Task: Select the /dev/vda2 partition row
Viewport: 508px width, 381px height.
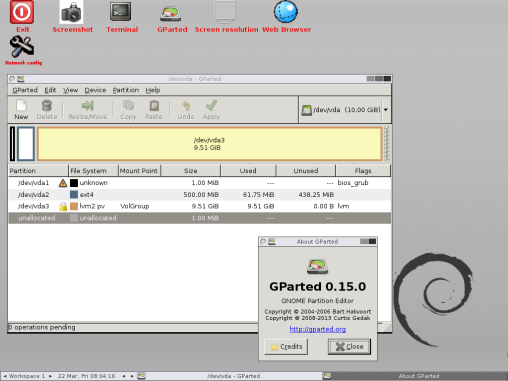Action: [x=199, y=195]
